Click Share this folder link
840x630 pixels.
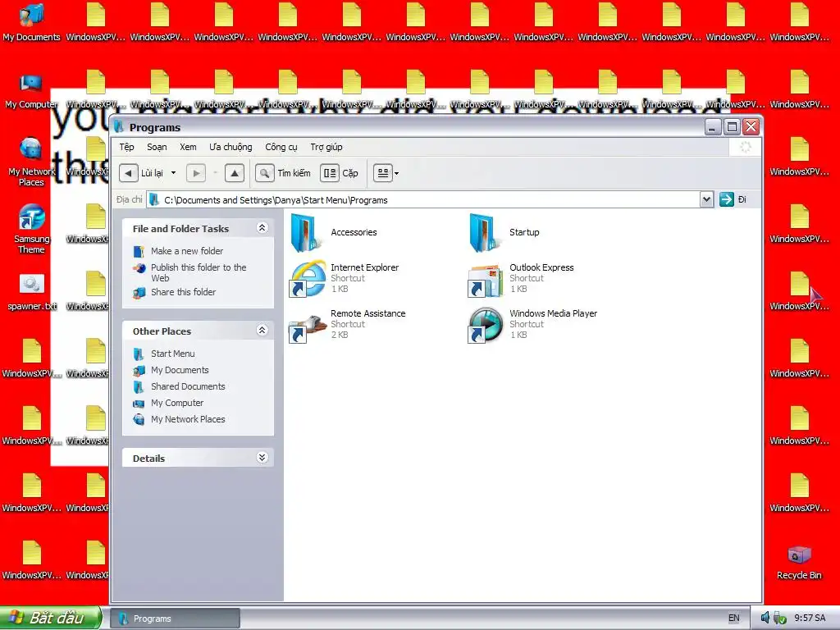coord(183,292)
